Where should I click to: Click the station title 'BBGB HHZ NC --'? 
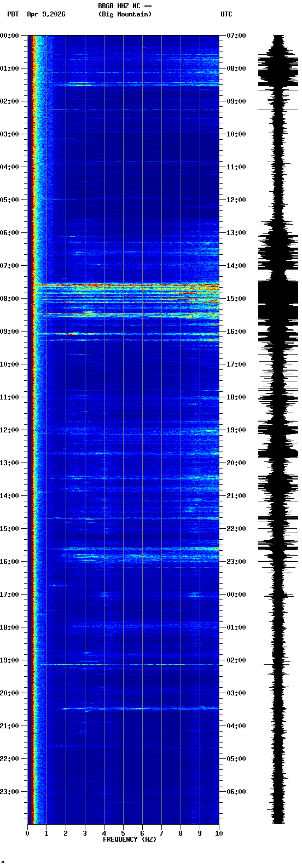(125, 6)
